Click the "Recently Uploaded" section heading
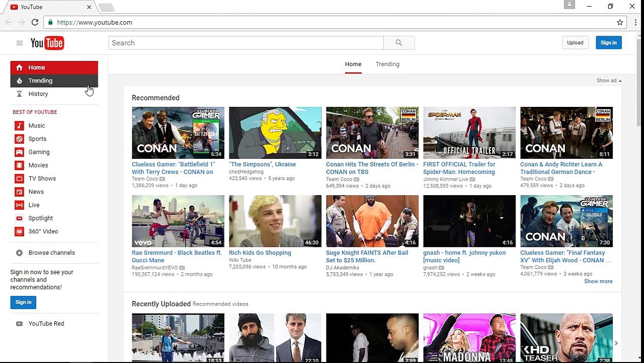Image resolution: width=644 pixels, height=363 pixels. click(x=161, y=304)
